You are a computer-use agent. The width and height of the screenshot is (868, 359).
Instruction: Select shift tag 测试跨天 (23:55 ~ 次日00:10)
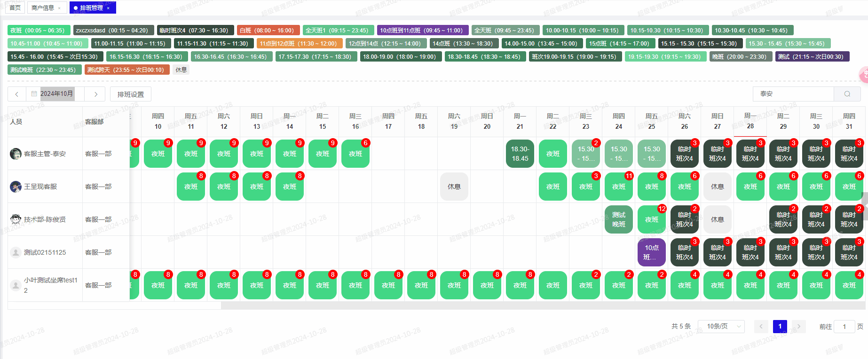[x=127, y=70]
